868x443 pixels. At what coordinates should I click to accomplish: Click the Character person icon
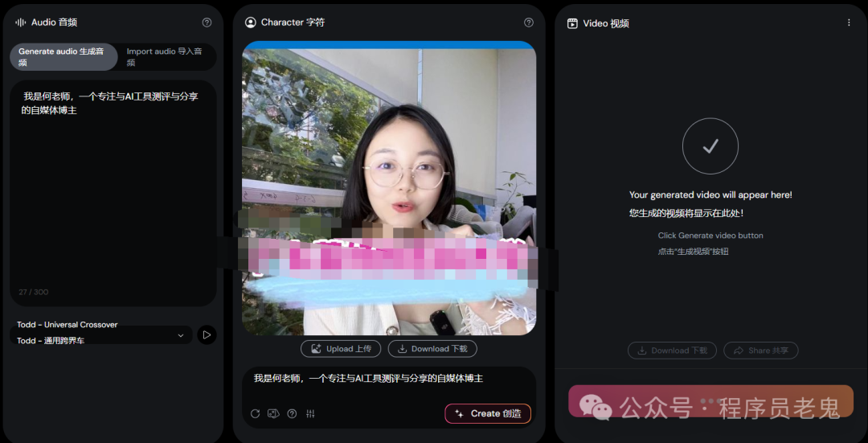(x=251, y=23)
